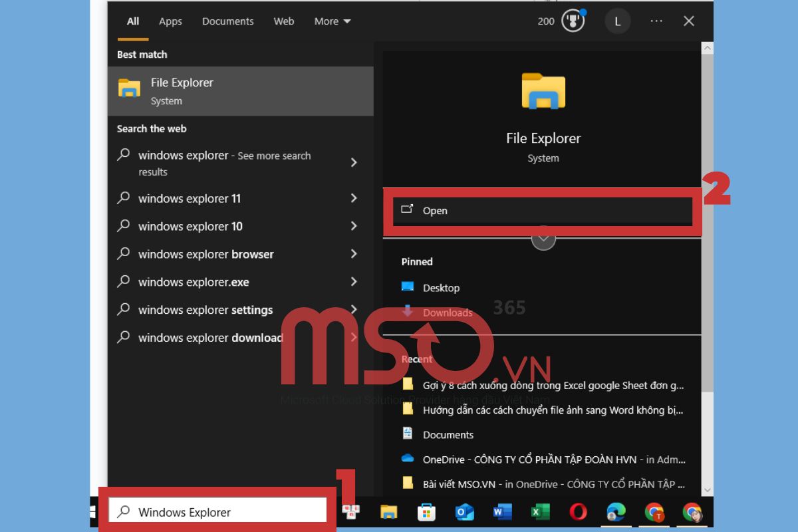This screenshot has height=532, width=798.
Task: Click the search icon beside windows explorer 11
Action: coord(124,198)
